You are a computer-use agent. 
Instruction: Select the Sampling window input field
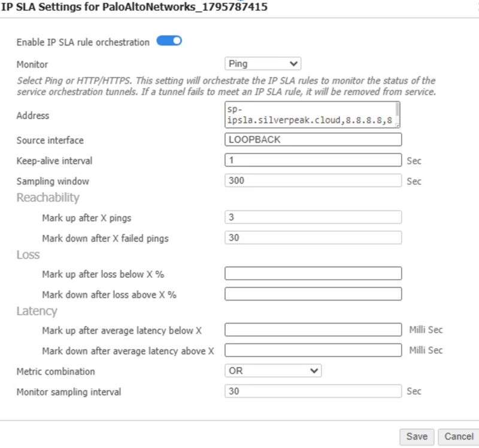tap(313, 180)
